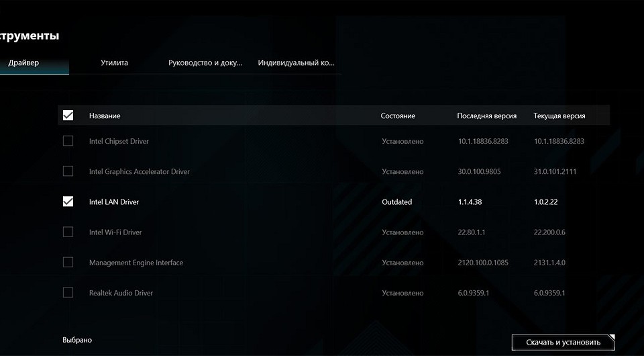This screenshot has width=644, height=356.
Task: Toggle the select-all checkbox next to Название
Action: 68,116
